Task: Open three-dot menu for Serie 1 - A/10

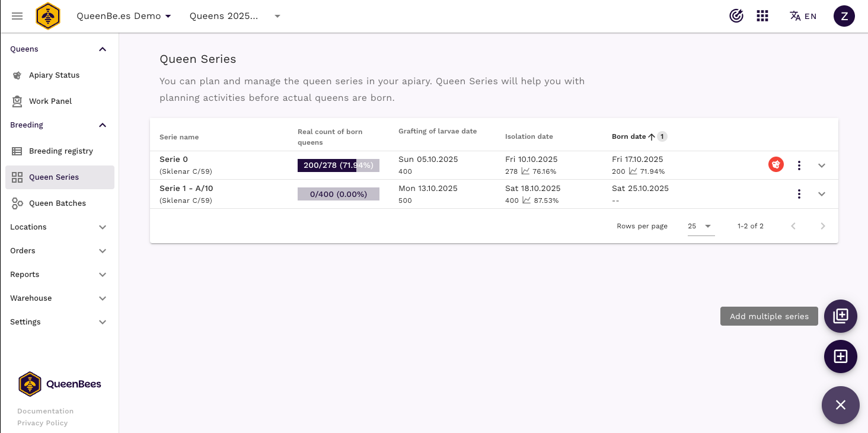Action: click(x=799, y=194)
